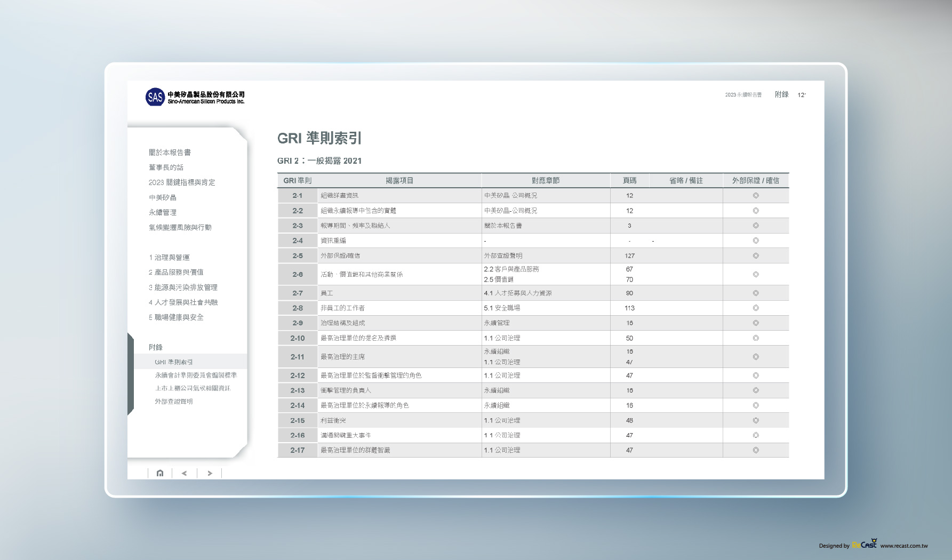Screen dimensions: 952x560
Task: Select chapter 1 治理與營運
Action: pos(169,257)
